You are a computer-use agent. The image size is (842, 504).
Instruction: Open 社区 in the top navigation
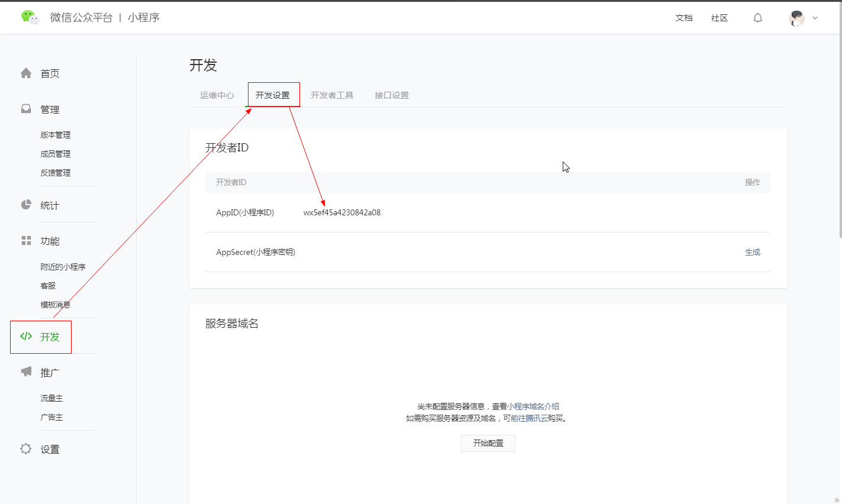pyautogui.click(x=719, y=18)
